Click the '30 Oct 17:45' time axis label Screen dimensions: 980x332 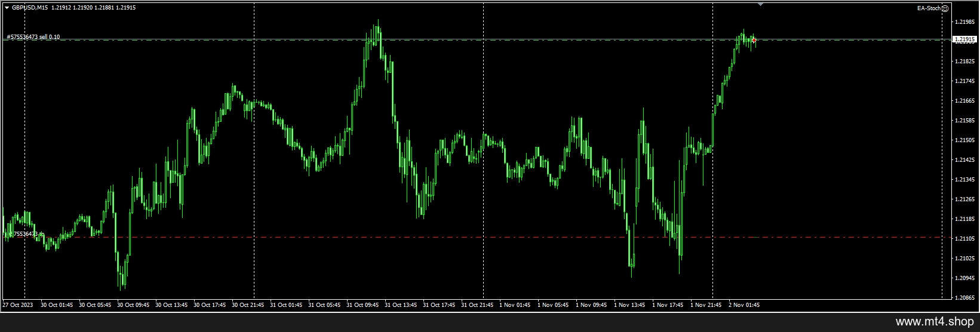[210, 305]
